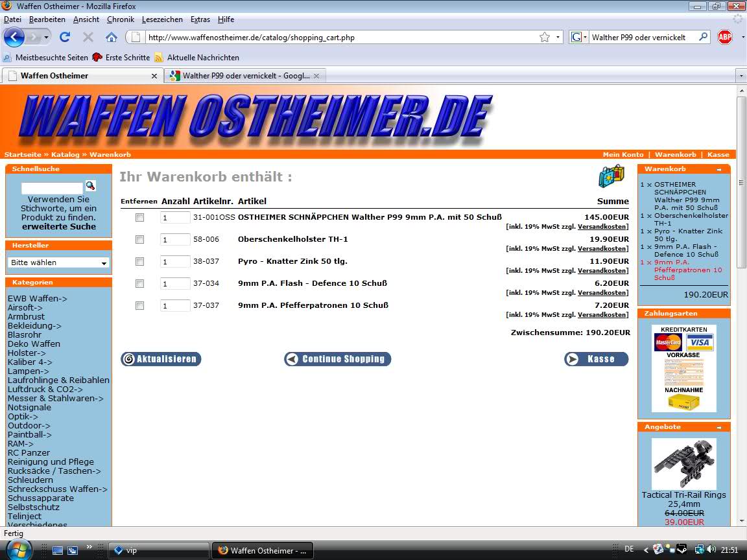Proceed with the Kasse button
This screenshot has height=560, width=747.
click(x=597, y=359)
